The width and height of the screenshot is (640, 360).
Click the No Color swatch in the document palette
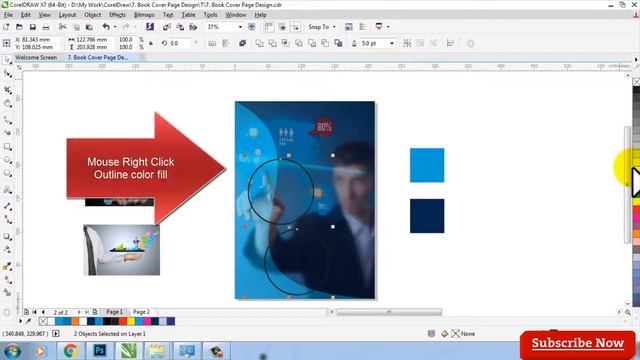pyautogui.click(x=43, y=322)
